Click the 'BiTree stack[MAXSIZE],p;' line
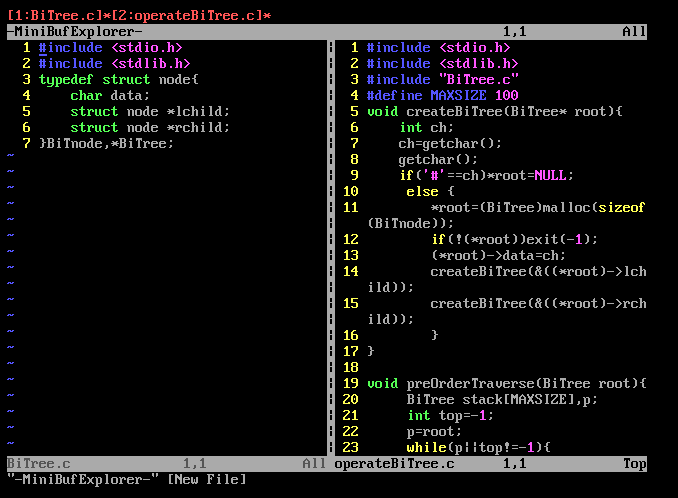 [x=502, y=399]
